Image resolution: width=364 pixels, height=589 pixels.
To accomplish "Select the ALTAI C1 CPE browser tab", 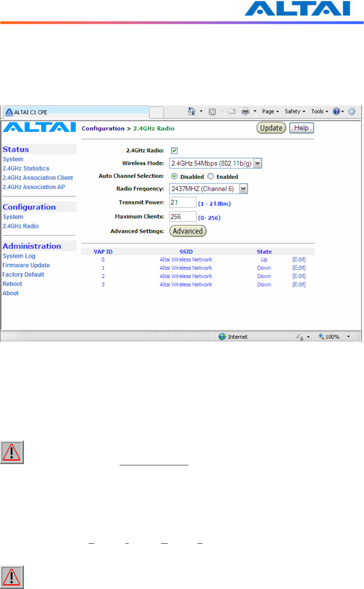I will 76,112.
